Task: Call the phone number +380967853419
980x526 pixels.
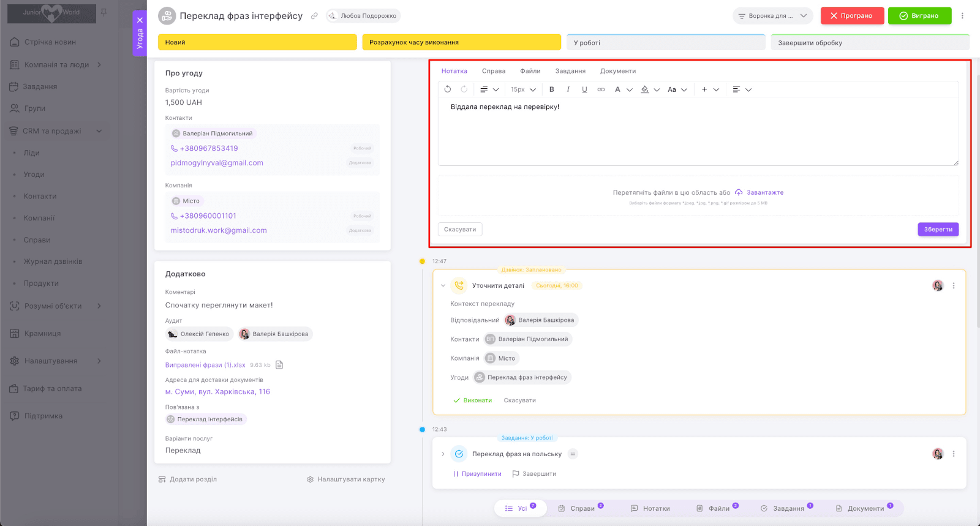Action: (209, 148)
